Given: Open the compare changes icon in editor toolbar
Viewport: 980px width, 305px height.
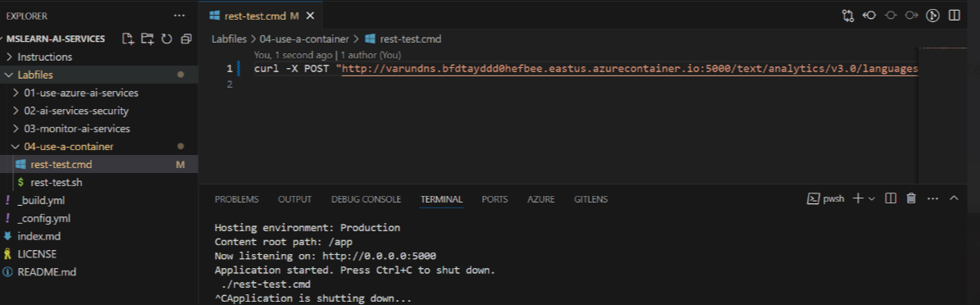Looking at the screenshot, I should (848, 16).
